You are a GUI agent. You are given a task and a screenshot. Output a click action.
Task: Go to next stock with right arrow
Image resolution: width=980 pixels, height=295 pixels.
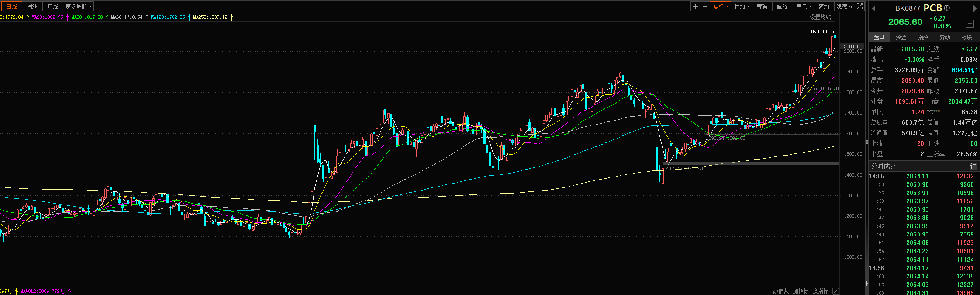[x=975, y=8]
